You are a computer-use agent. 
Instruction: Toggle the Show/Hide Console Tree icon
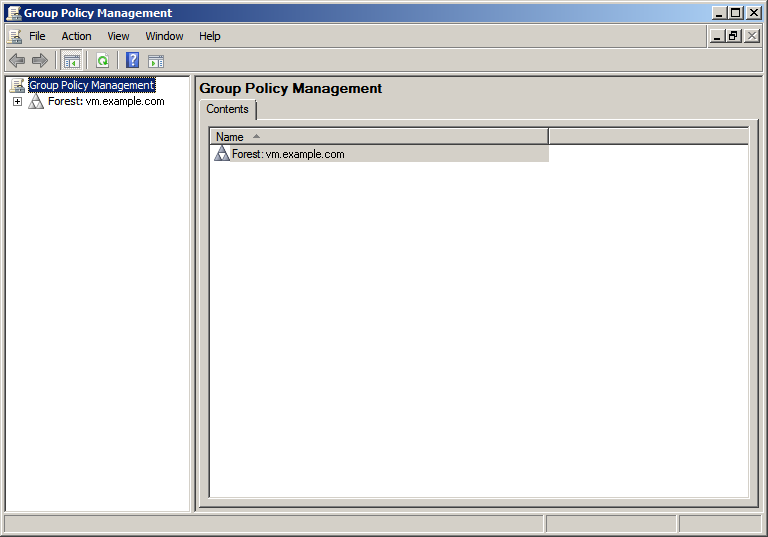pyautogui.click(x=72, y=61)
